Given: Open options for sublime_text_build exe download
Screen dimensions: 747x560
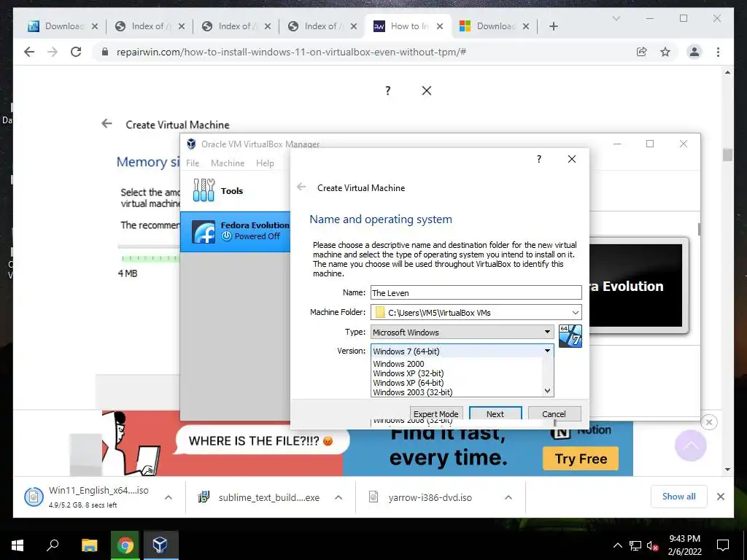Looking at the screenshot, I should 338,497.
